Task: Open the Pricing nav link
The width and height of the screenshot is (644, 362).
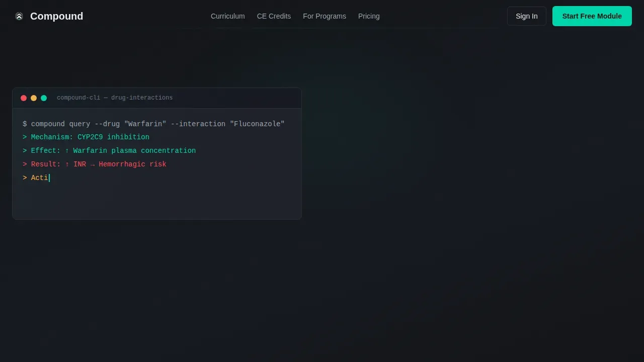Action: pos(369,16)
